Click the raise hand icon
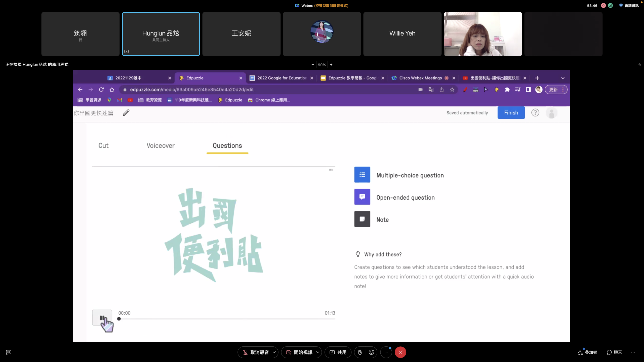 coord(360,352)
